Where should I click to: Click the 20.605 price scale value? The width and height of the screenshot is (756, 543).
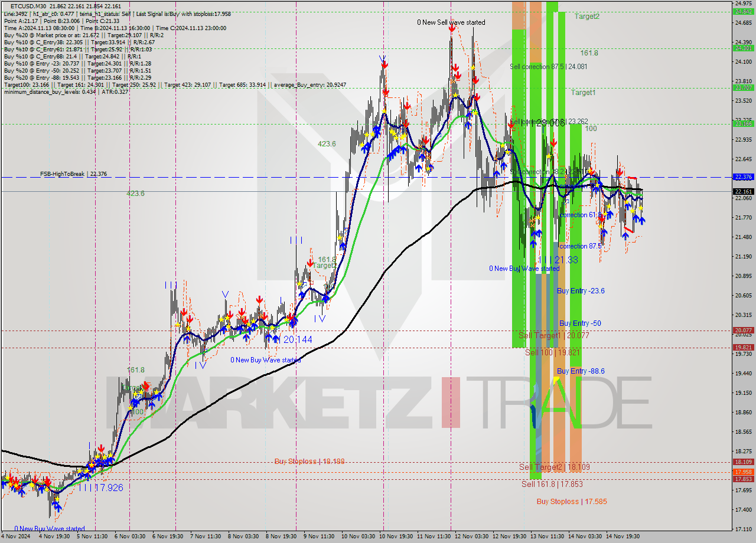coord(743,296)
